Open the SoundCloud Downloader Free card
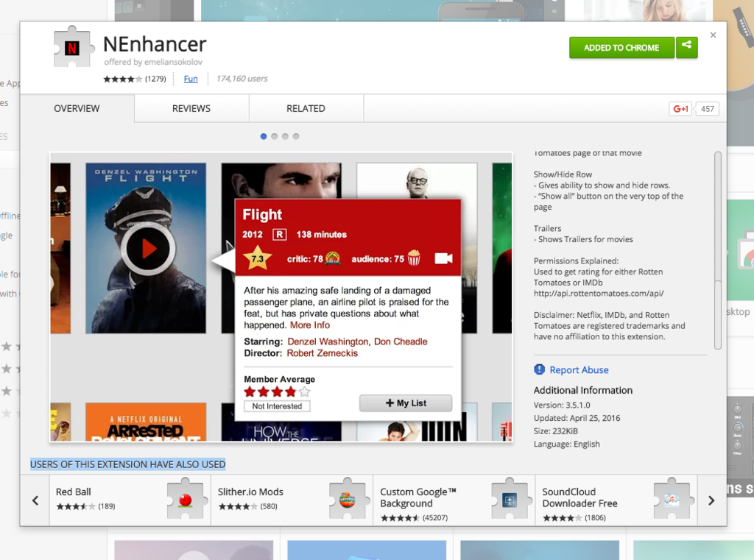754x560 pixels. [616, 500]
